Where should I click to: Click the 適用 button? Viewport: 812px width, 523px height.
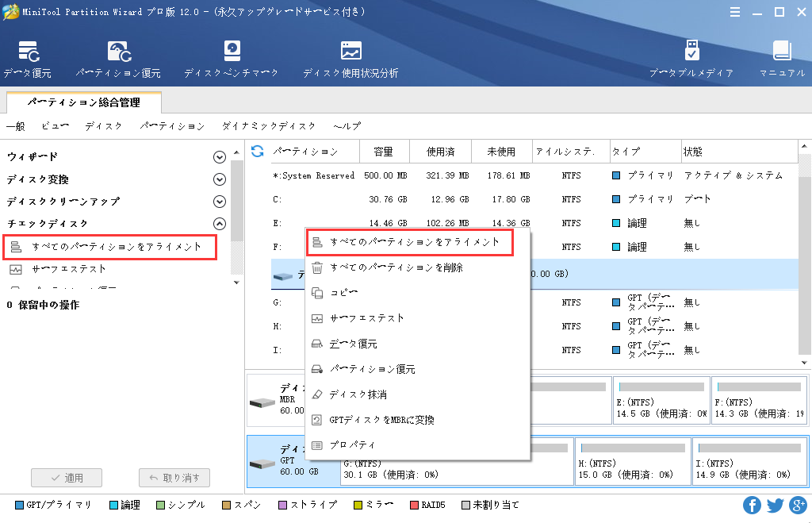click(x=67, y=478)
